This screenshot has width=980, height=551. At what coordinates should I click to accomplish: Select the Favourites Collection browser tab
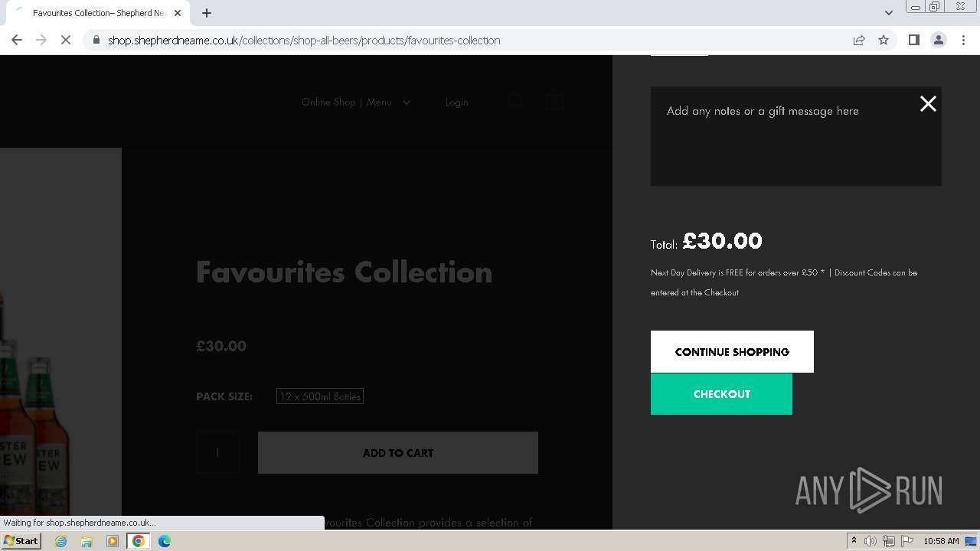click(96, 13)
